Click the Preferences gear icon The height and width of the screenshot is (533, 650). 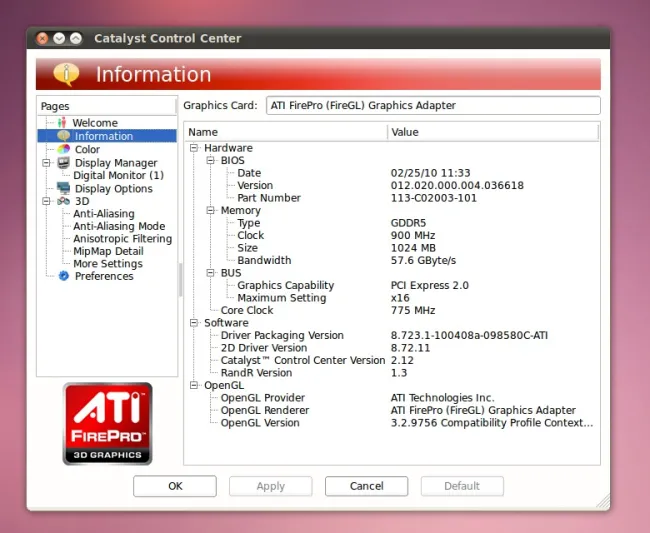63,276
